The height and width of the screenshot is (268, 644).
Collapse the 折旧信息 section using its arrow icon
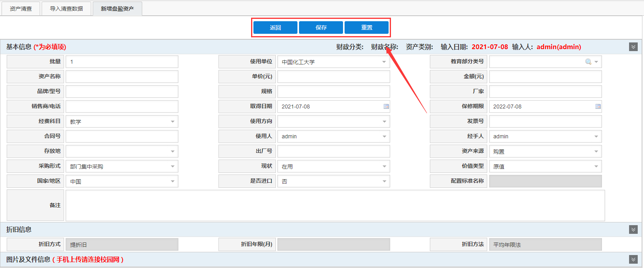coord(633,229)
